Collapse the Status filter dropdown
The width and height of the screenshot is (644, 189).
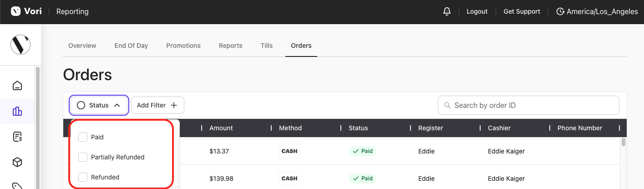click(99, 105)
